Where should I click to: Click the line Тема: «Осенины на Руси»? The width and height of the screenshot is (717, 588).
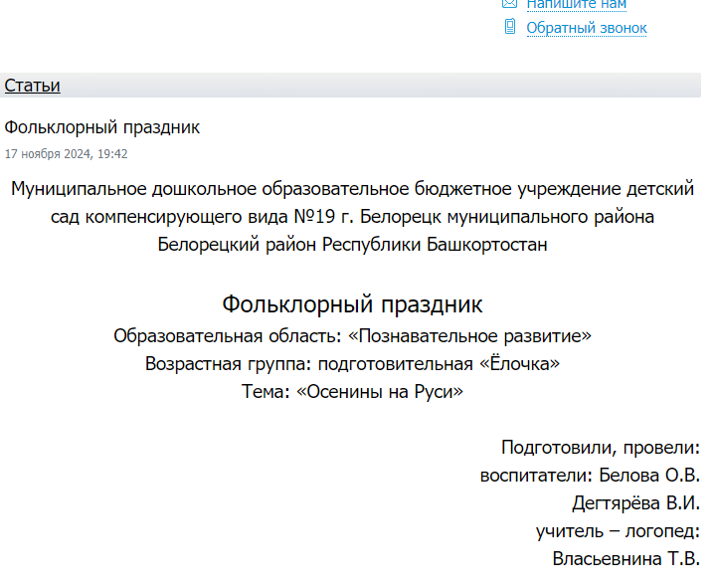[x=352, y=392]
